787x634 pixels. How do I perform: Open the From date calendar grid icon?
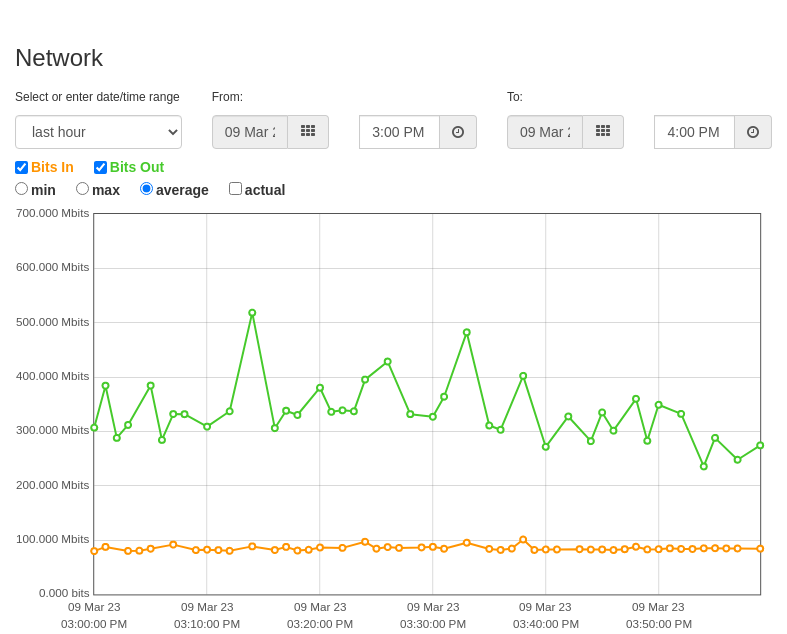308,132
